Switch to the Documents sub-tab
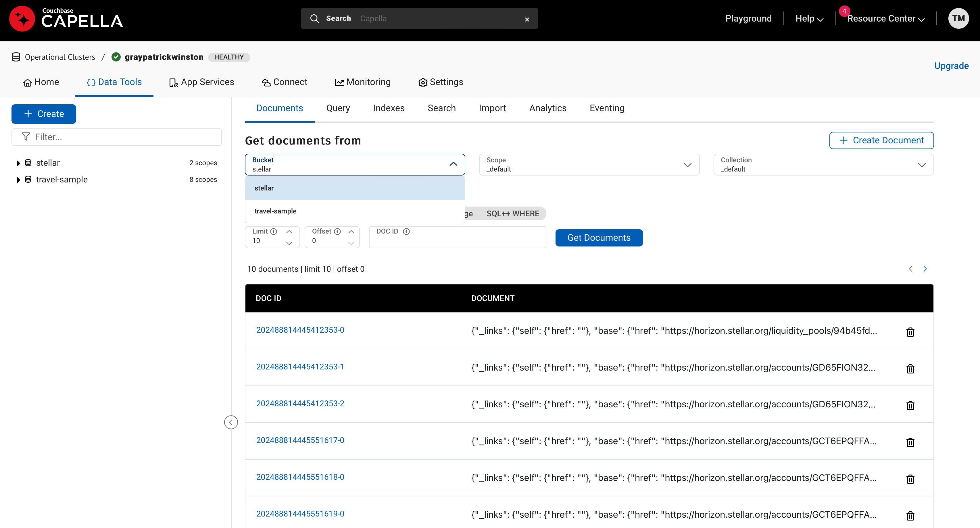Image resolution: width=980 pixels, height=528 pixels. coord(279,108)
